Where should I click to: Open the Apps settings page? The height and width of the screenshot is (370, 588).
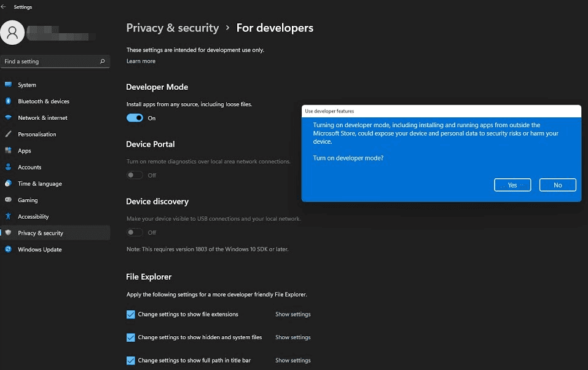(x=55, y=151)
